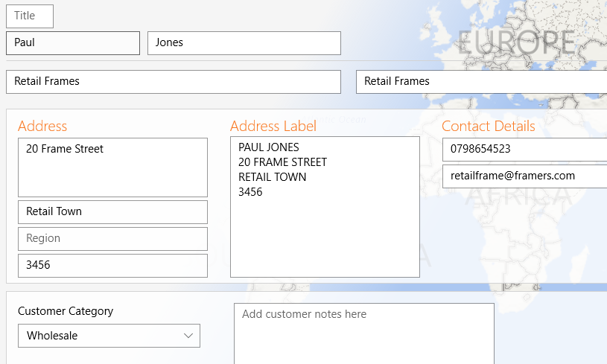Click the Contact Details heading
Screen dimensions: 607x364
(489, 126)
